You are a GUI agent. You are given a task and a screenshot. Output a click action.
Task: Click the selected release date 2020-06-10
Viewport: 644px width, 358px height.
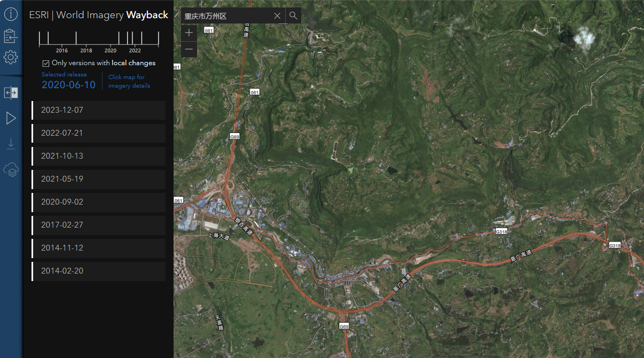[69, 85]
